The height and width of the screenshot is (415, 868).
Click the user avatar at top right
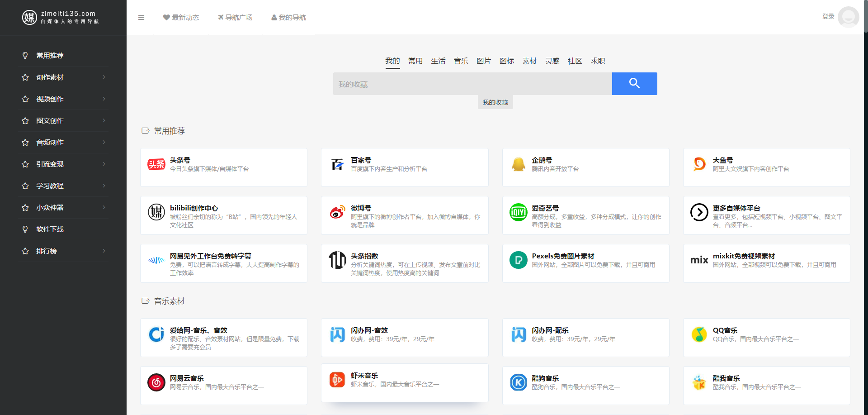click(848, 17)
